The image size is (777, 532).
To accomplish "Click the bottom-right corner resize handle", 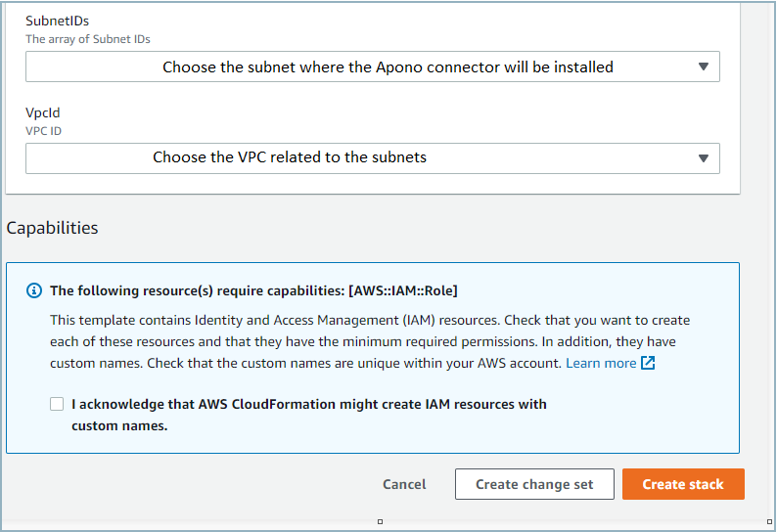I will pyautogui.click(x=770, y=522).
